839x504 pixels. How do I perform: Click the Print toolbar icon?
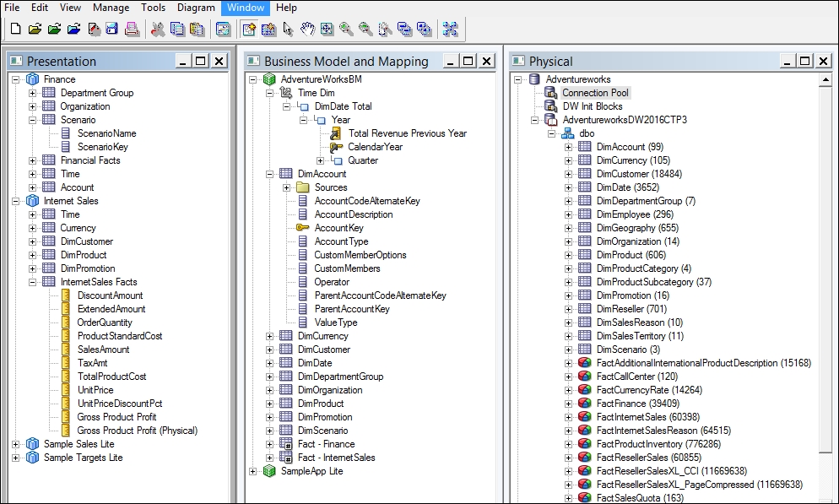[132, 29]
